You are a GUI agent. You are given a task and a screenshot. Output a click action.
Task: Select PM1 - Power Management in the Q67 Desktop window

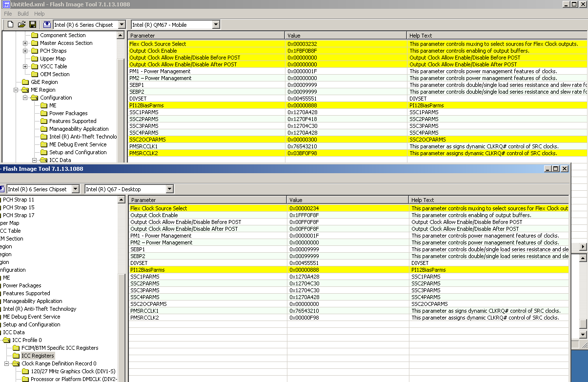point(162,236)
